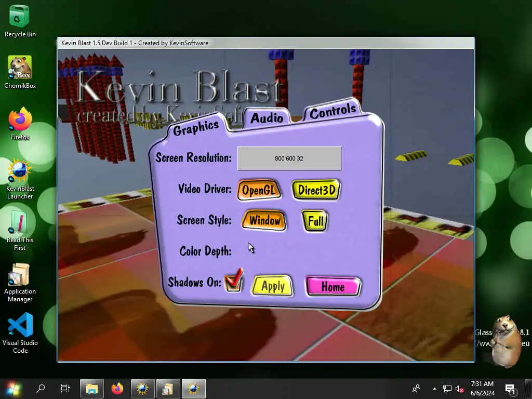This screenshot has width=532, height=399.
Task: Click the taskbar search magnifier
Action: pos(41,389)
